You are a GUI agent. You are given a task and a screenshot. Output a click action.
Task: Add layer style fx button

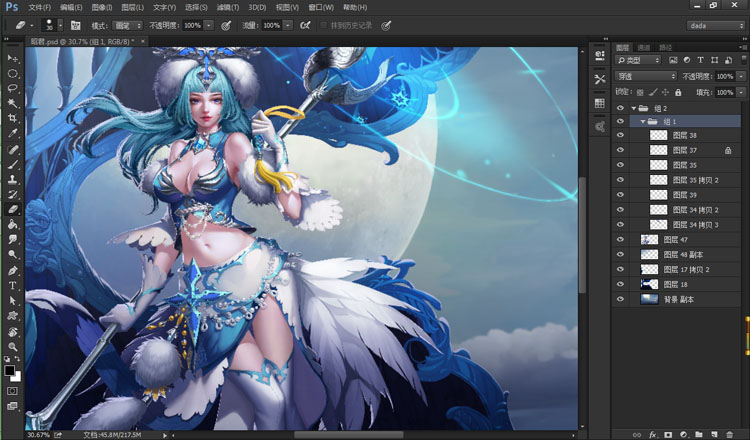click(x=652, y=434)
